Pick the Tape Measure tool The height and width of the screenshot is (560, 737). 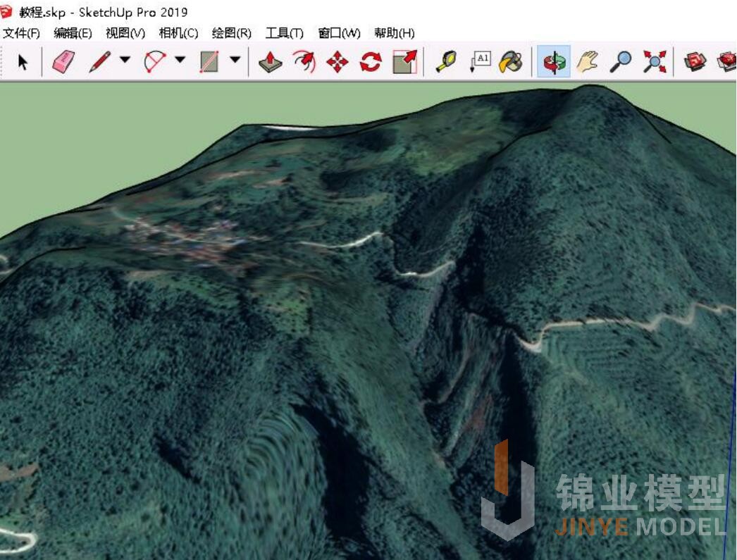click(446, 61)
